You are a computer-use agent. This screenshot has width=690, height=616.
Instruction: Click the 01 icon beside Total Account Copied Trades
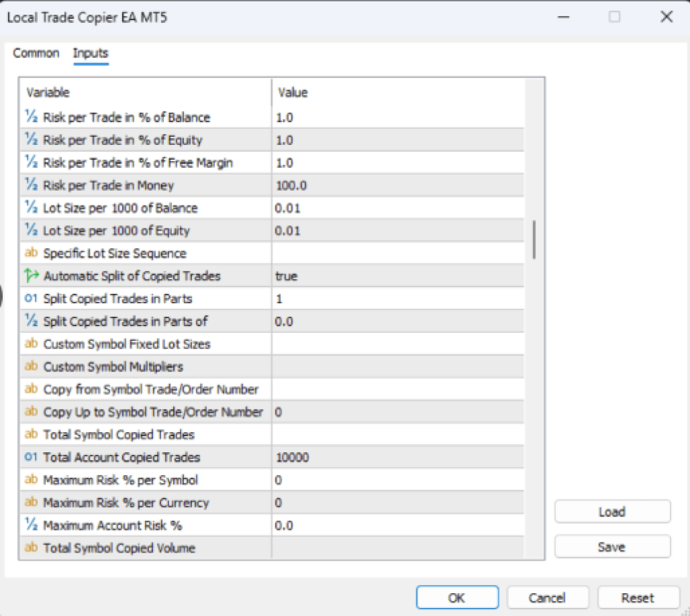[x=31, y=457]
